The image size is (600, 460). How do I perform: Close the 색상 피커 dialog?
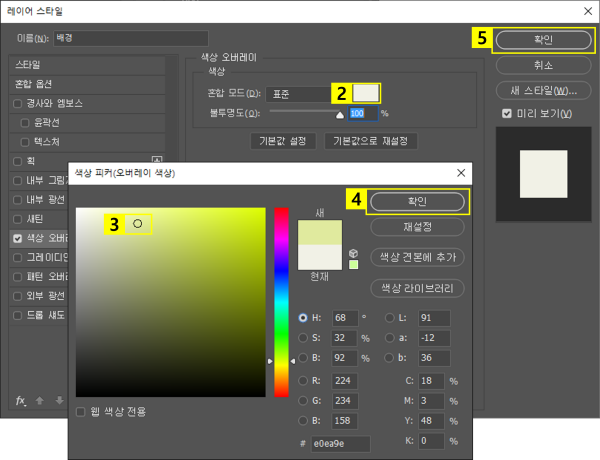coord(461,173)
